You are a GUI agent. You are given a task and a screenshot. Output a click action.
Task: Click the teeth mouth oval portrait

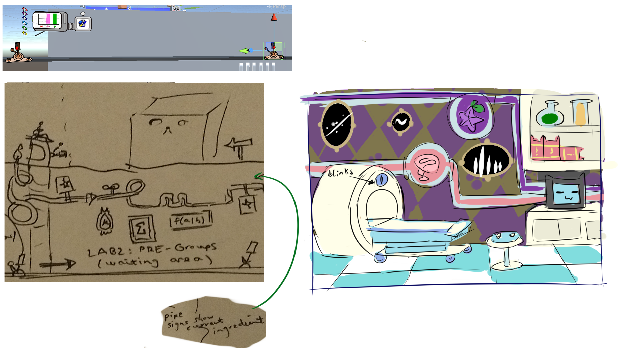click(486, 161)
